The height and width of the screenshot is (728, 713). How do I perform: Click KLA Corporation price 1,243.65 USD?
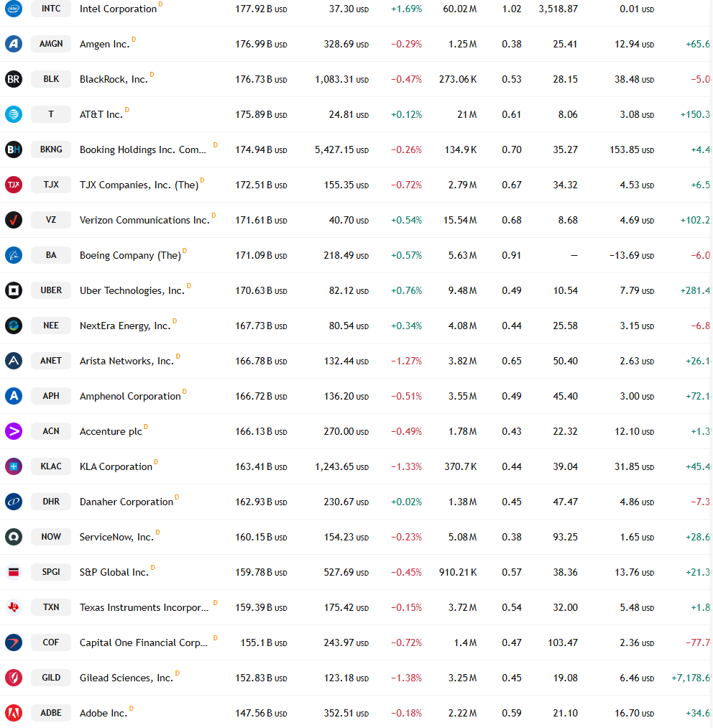[342, 466]
